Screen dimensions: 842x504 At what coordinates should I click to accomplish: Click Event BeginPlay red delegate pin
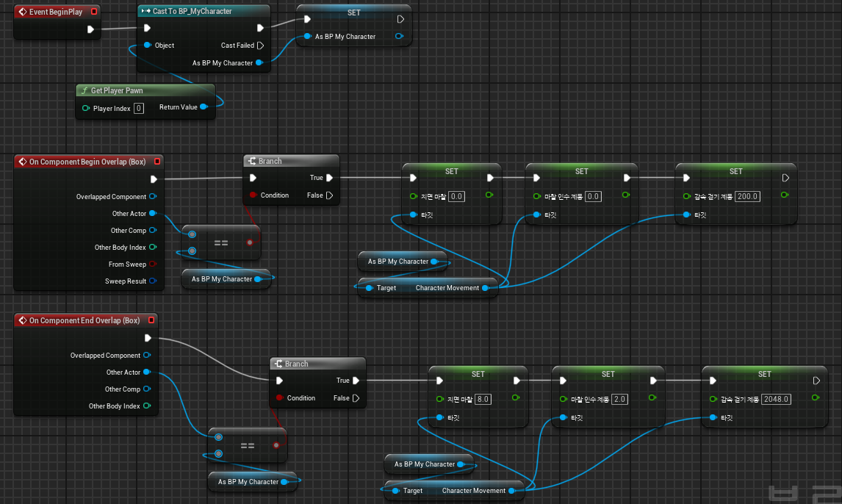click(94, 11)
